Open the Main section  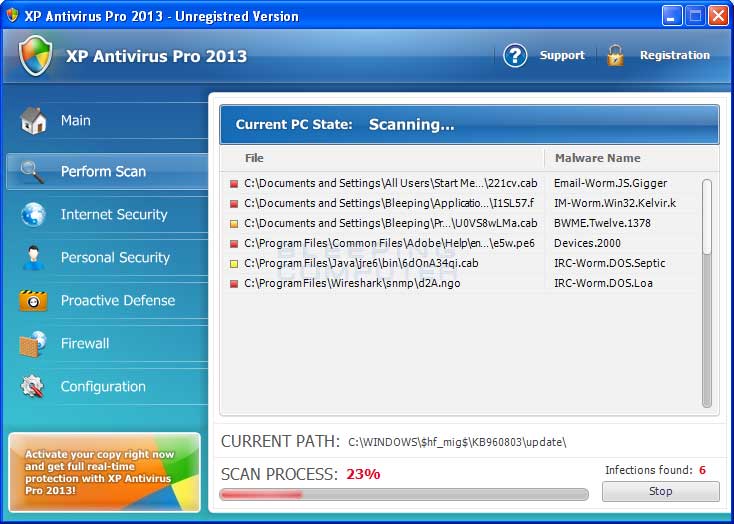[107, 121]
